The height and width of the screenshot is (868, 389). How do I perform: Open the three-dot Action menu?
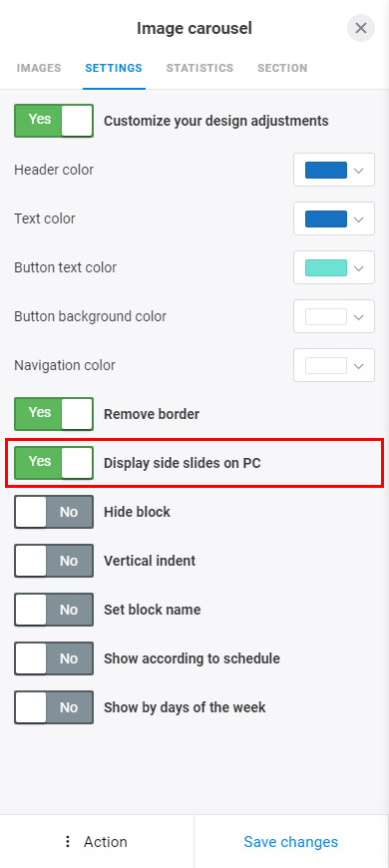[x=97, y=841]
